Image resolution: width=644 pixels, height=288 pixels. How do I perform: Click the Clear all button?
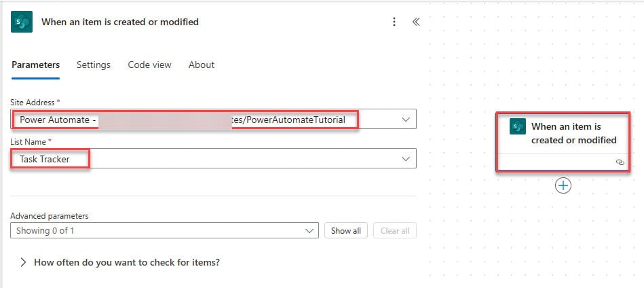pyautogui.click(x=395, y=230)
